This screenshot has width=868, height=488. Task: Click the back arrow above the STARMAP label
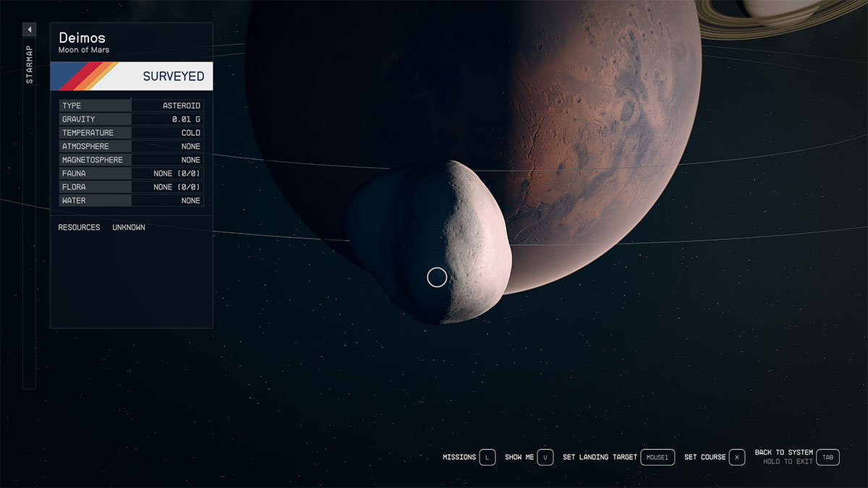click(x=29, y=29)
